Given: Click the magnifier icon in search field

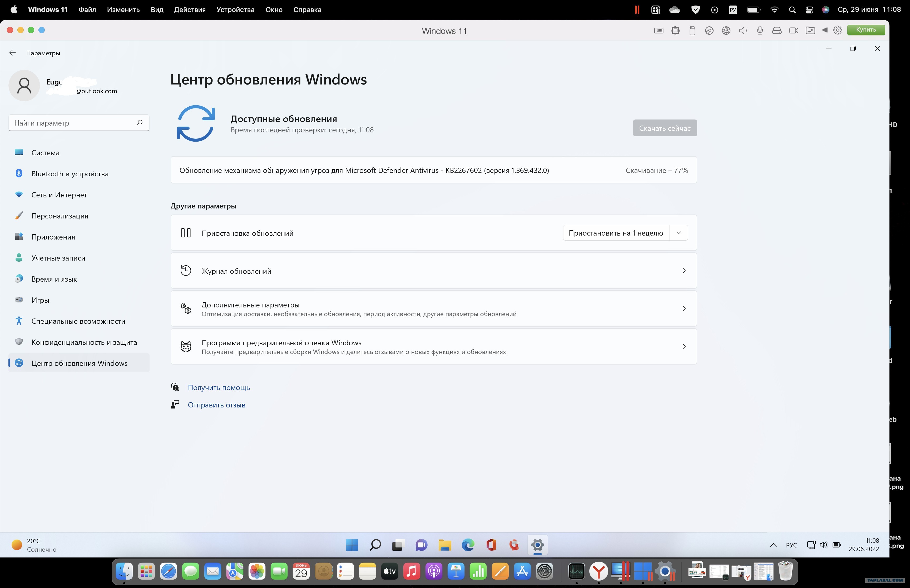Looking at the screenshot, I should [139, 123].
